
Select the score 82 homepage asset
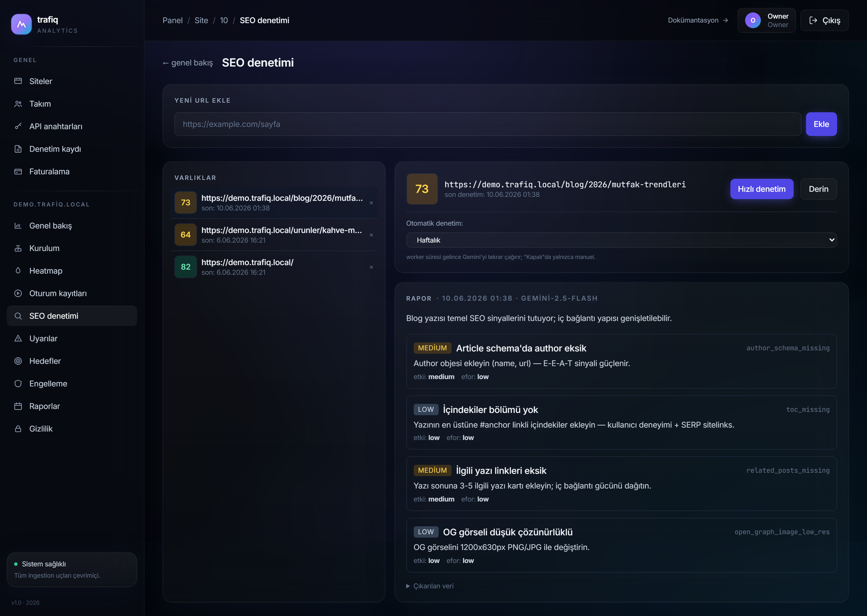point(274,267)
